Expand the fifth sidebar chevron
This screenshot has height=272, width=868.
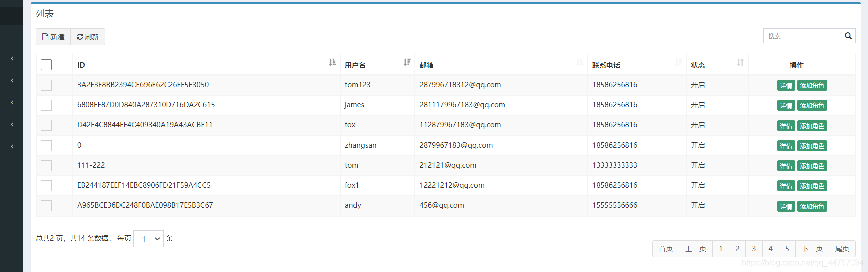point(12,147)
